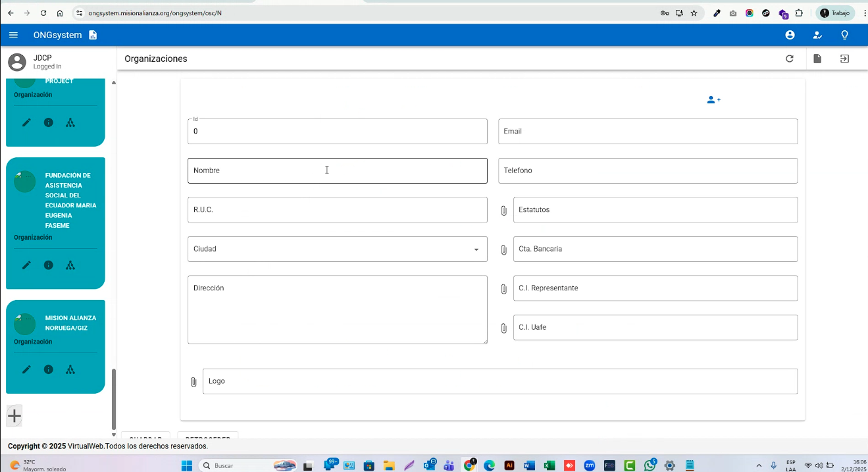The width and height of the screenshot is (868, 472).
Task: Open Excel from the Windows taskbar
Action: [549, 465]
